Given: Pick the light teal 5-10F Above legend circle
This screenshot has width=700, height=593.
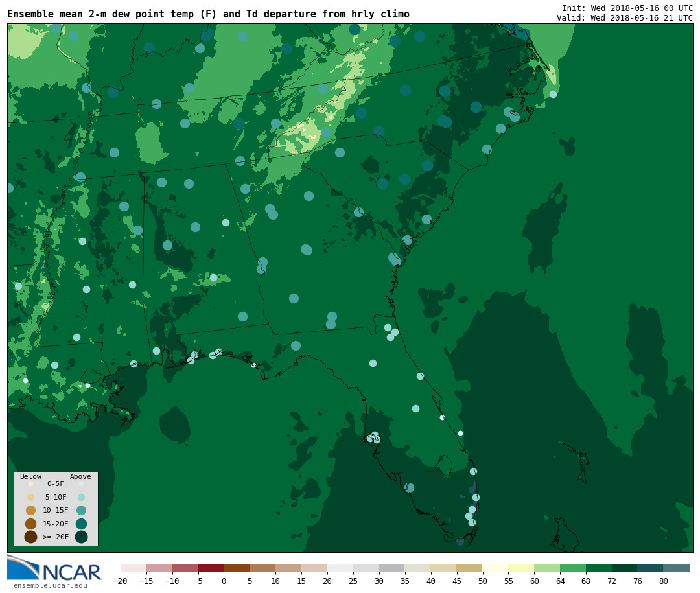Looking at the screenshot, I should pos(81,497).
